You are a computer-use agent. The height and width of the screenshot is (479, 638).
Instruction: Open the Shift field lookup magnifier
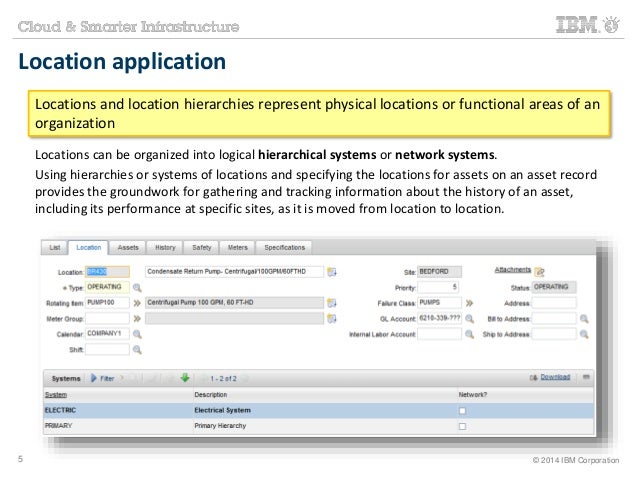[138, 350]
